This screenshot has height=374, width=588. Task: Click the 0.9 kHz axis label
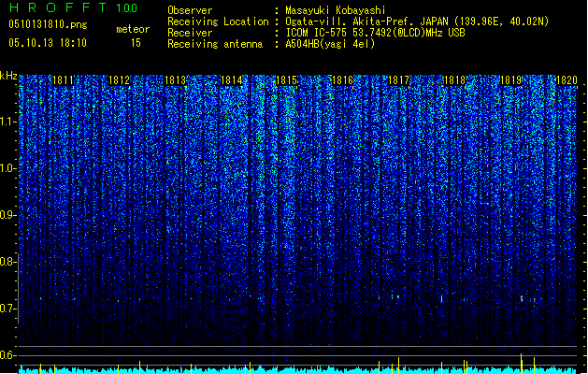coord(7,215)
